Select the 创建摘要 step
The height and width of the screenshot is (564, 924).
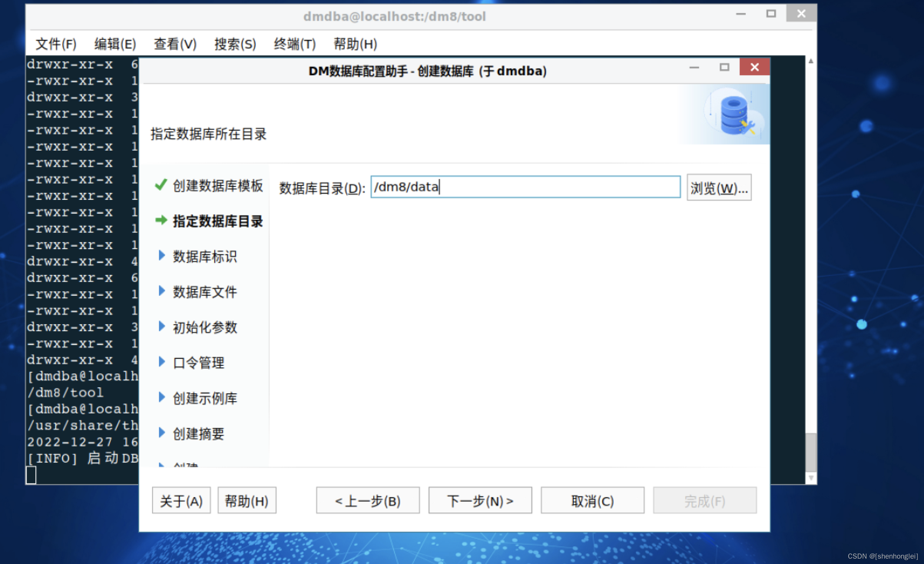(x=199, y=434)
